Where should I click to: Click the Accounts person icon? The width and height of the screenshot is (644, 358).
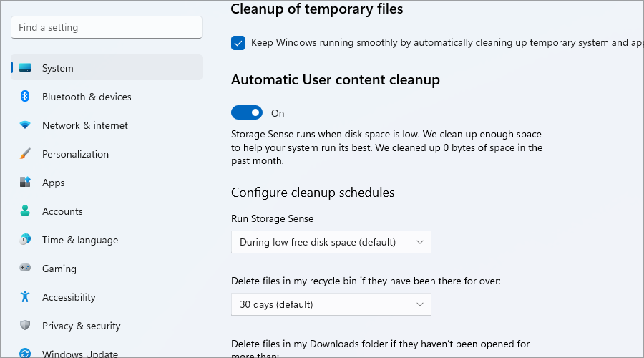[26, 211]
